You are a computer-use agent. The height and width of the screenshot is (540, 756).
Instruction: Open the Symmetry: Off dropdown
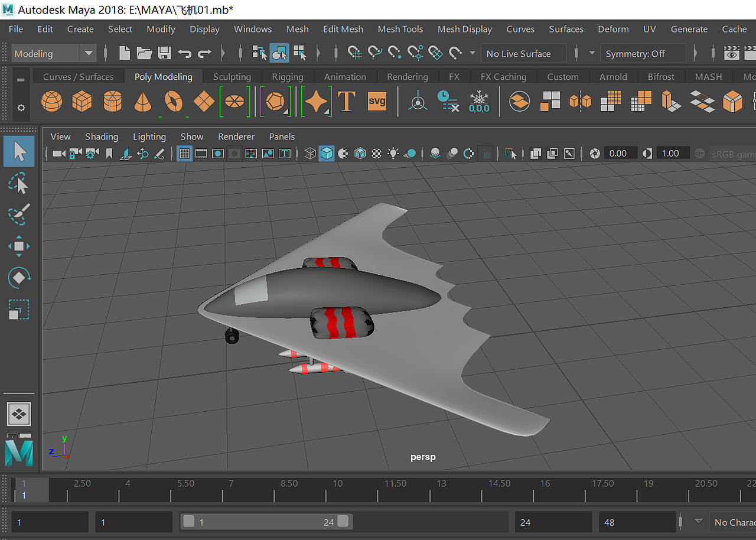point(643,53)
